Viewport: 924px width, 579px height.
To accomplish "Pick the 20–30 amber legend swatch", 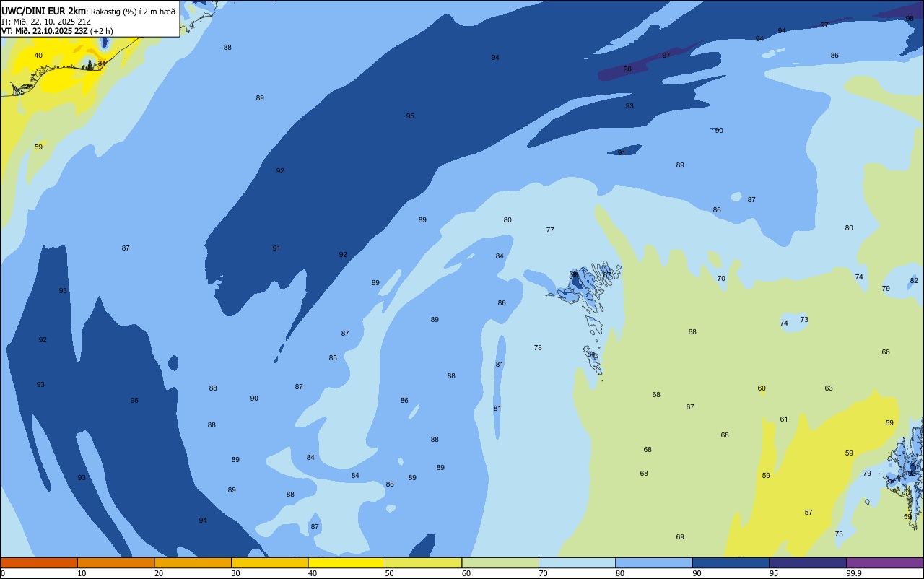I will (193, 562).
